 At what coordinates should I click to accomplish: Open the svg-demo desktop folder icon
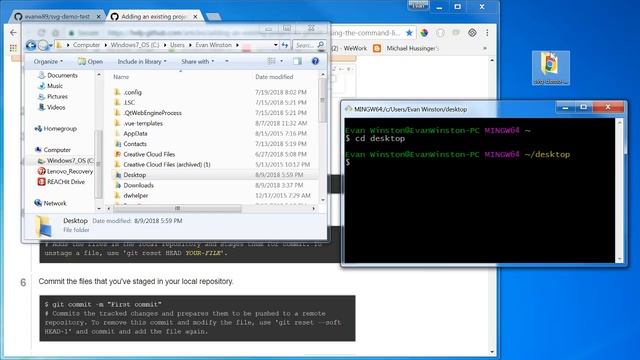coord(551,68)
